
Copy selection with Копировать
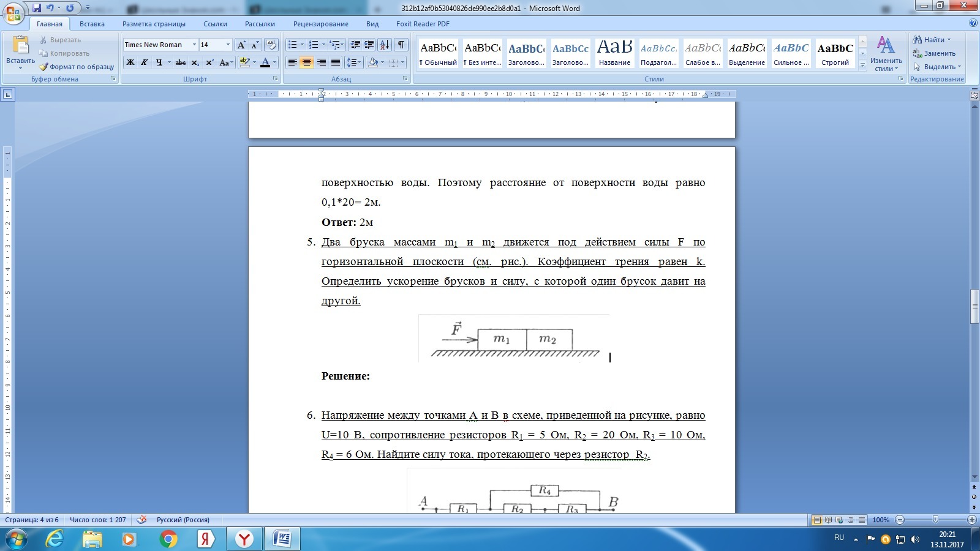coord(64,53)
